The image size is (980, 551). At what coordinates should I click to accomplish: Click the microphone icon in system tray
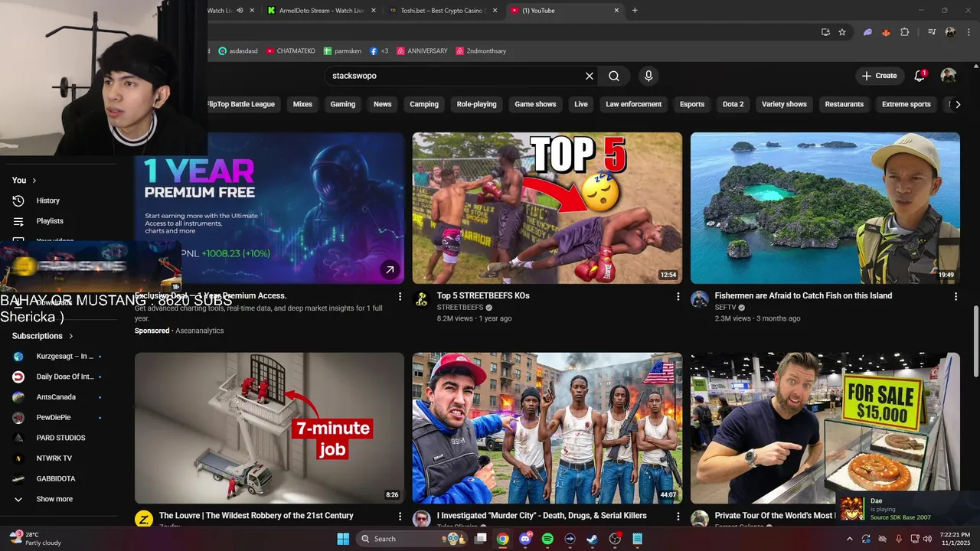899,539
